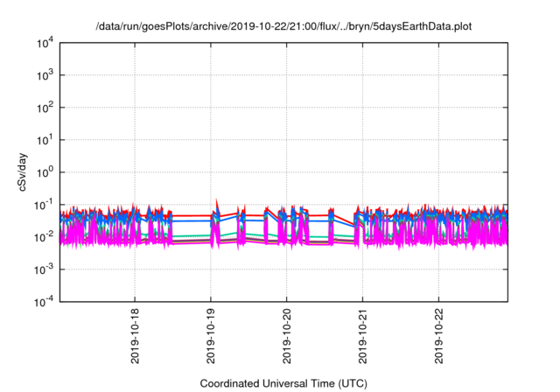
Task: Click the cSv/day axis title
Action: [x=23, y=172]
